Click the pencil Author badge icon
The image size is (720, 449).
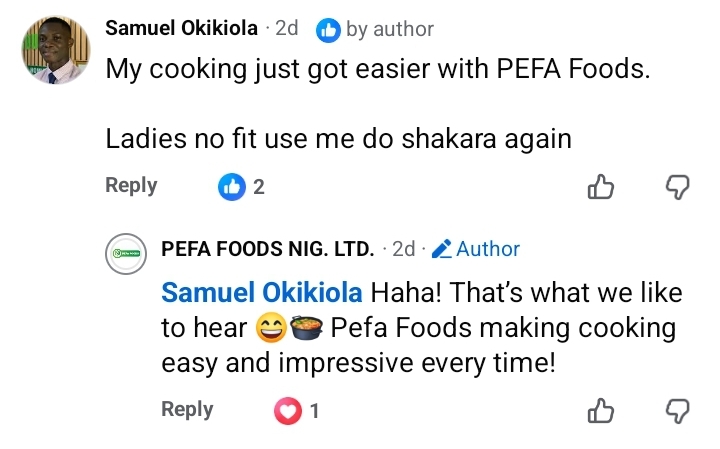point(440,249)
